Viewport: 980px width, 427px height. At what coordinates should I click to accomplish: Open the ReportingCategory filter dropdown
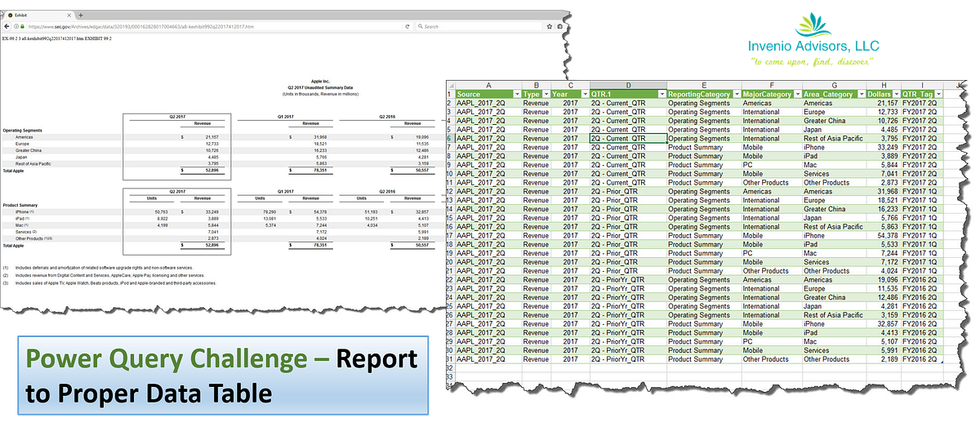736,94
